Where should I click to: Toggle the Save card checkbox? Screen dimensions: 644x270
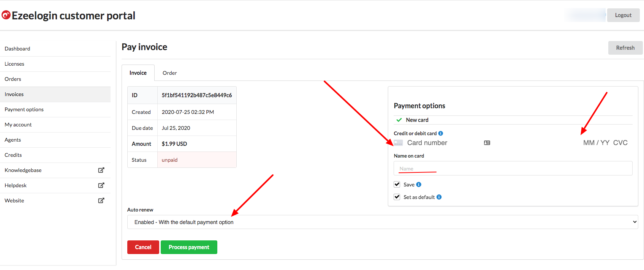click(x=397, y=185)
